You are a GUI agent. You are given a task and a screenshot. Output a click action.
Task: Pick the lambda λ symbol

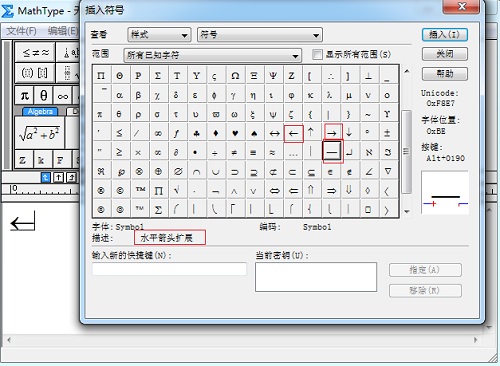tap(329, 95)
